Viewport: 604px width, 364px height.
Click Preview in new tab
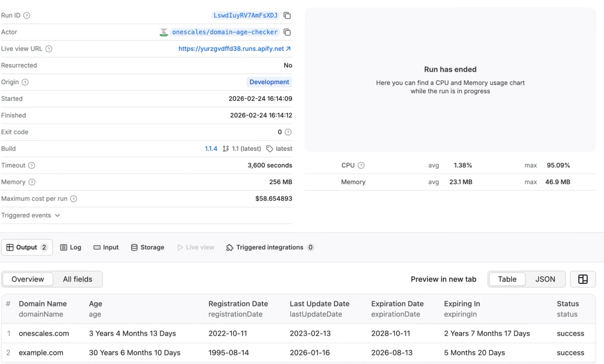[x=443, y=279]
